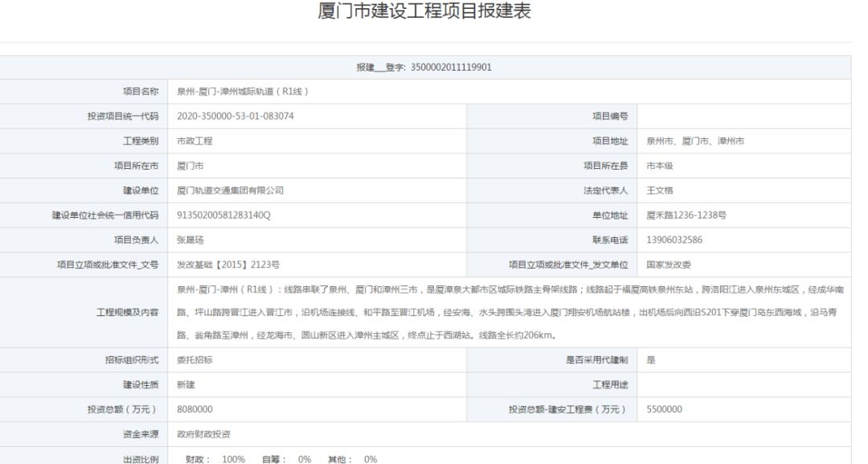Select the 市政工程 project category value
This screenshot has height=464, width=868.
coord(194,141)
